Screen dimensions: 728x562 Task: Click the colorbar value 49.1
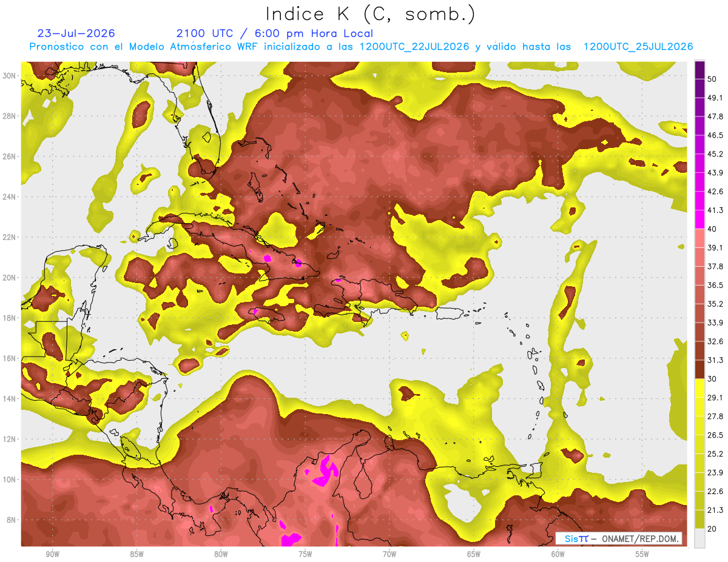click(x=715, y=98)
